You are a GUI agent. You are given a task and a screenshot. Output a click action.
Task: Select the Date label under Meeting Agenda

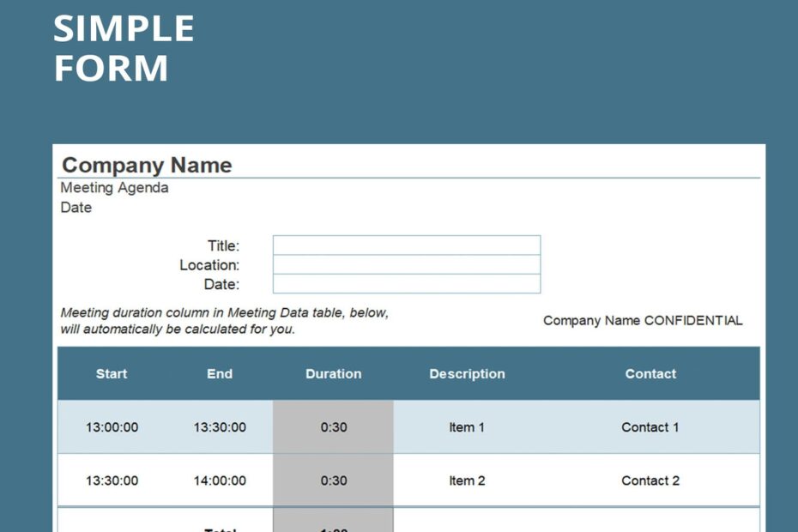(75, 208)
